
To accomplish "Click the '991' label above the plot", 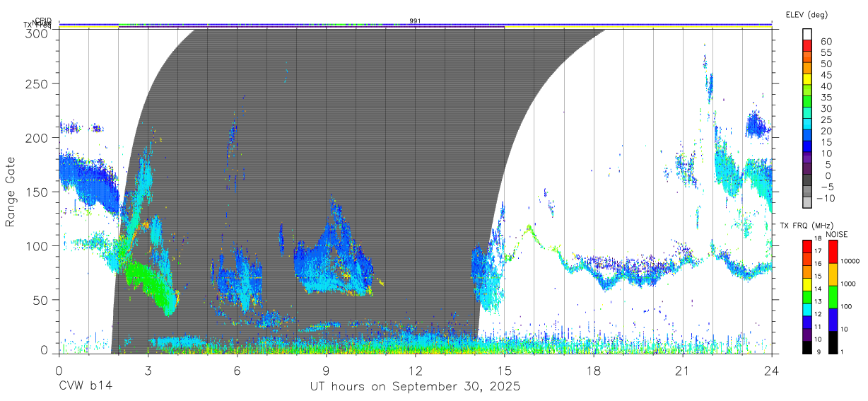I will 415,21.
